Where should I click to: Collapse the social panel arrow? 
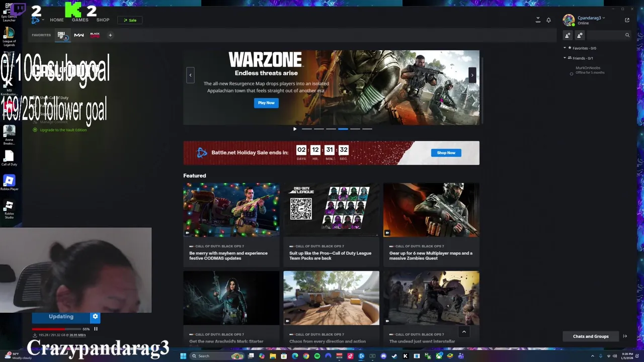point(625,336)
